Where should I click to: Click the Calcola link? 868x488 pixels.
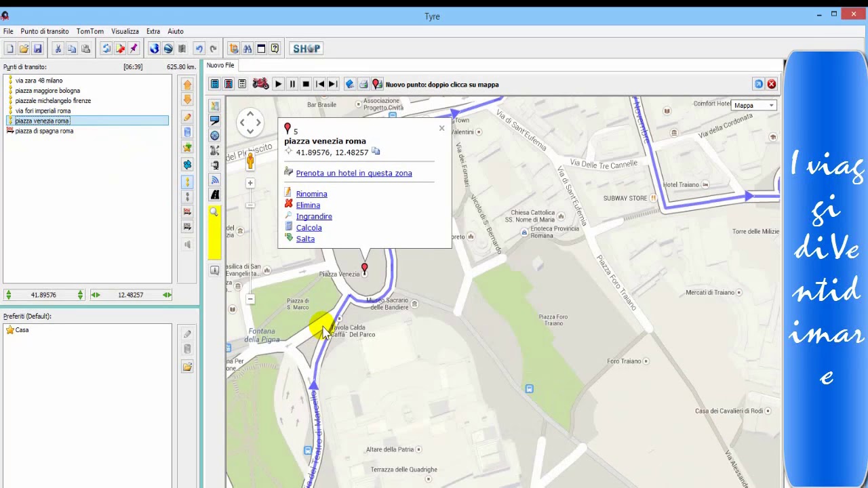(309, 228)
